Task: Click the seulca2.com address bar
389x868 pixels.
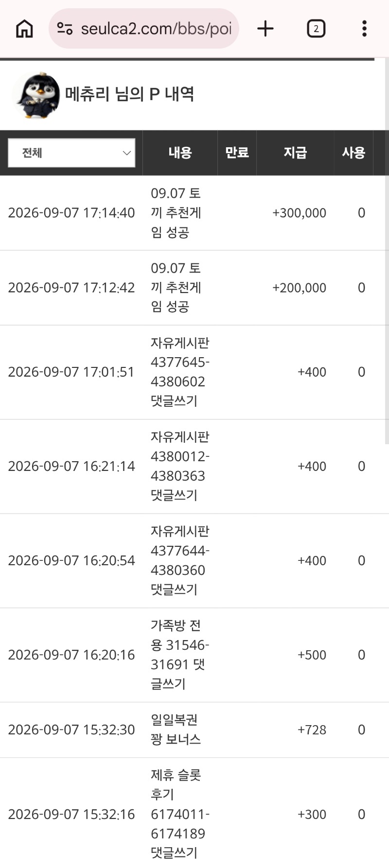Action: click(143, 29)
